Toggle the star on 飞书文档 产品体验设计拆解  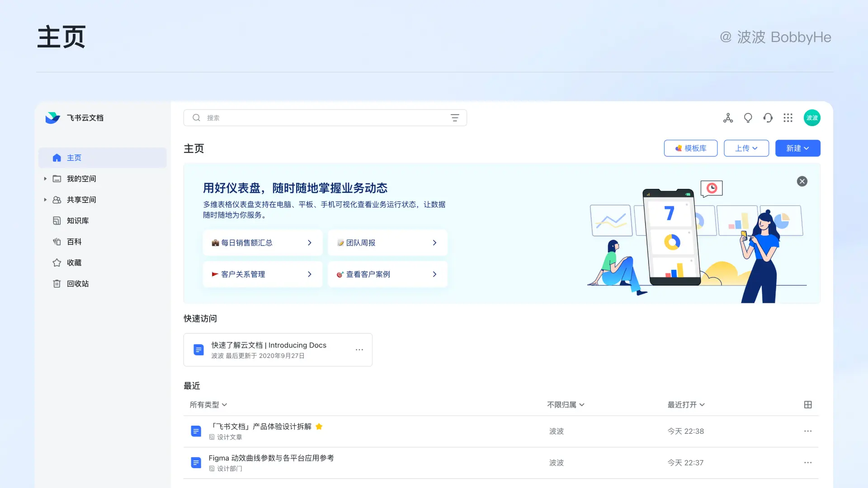[x=319, y=427]
